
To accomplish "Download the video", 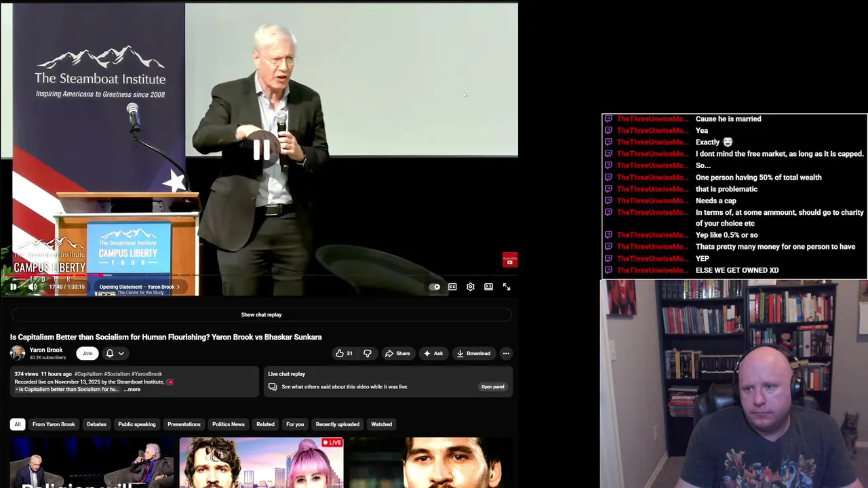I will tap(473, 353).
